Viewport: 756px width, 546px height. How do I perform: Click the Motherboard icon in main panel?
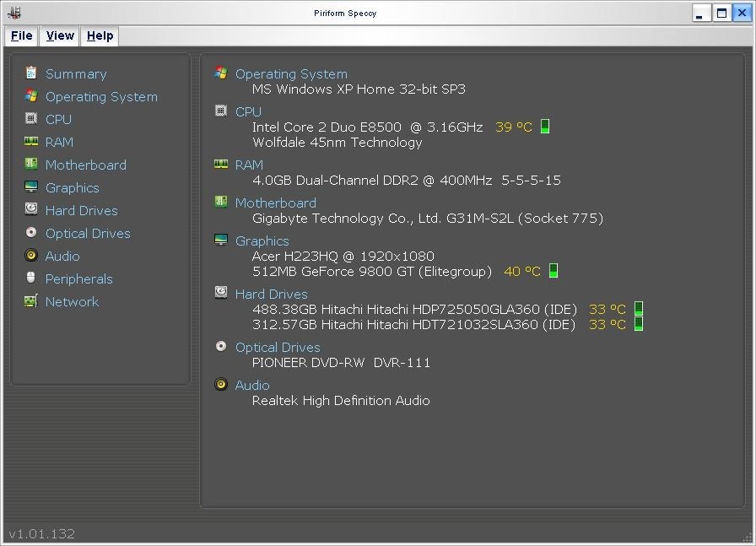221,202
